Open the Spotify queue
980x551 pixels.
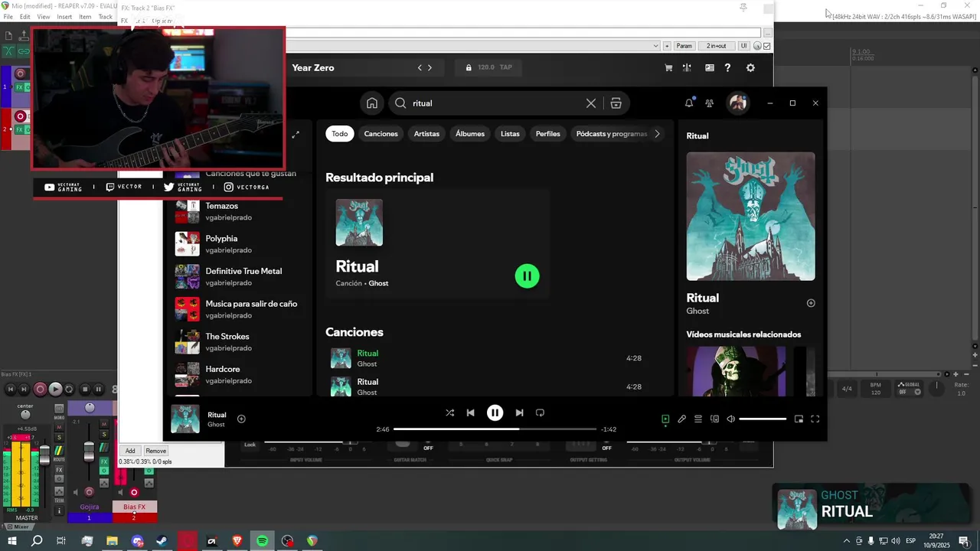[x=698, y=419]
